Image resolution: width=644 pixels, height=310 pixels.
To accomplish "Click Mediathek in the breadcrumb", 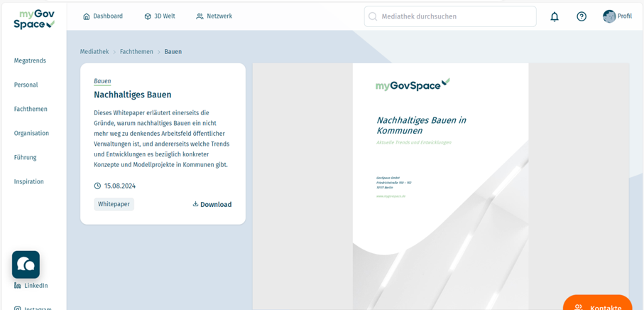I will click(x=94, y=52).
